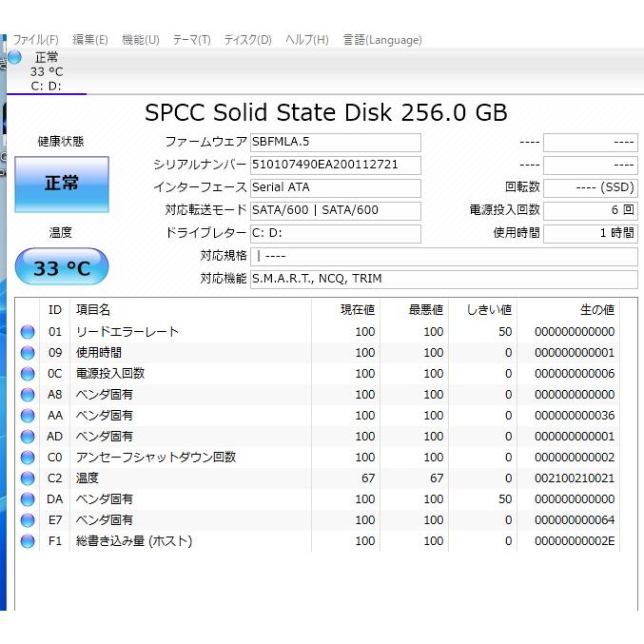Select the アンセーフシャットダウン回数 row
644x644 pixels.
pyautogui.click(x=318, y=458)
